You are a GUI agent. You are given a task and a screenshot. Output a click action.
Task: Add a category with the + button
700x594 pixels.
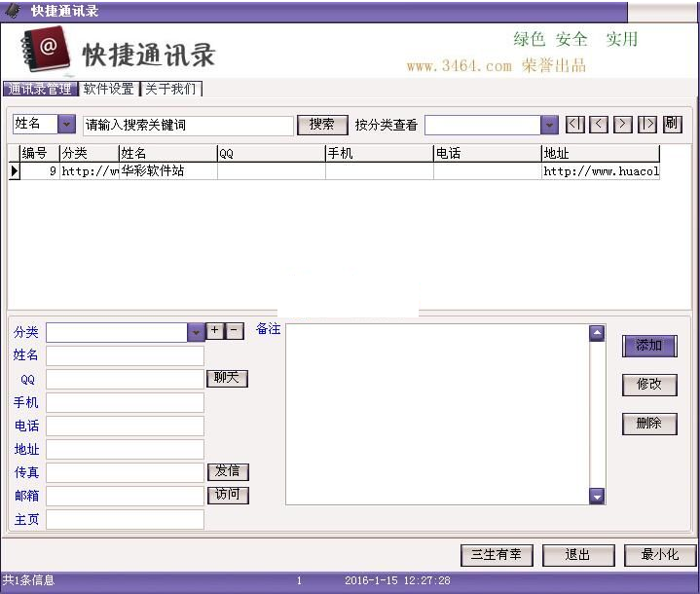(x=215, y=331)
